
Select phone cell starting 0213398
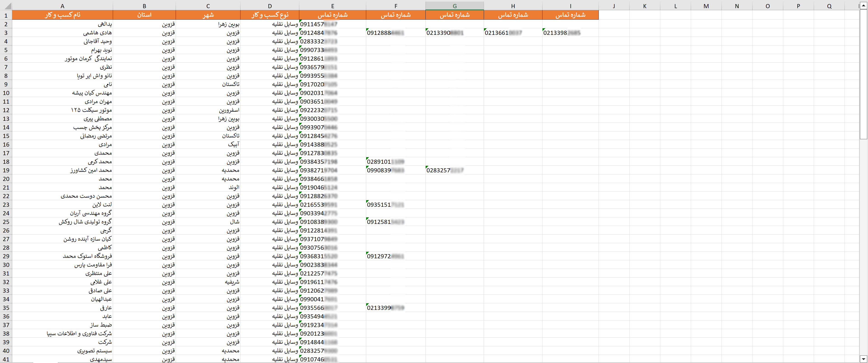pyautogui.click(x=570, y=33)
